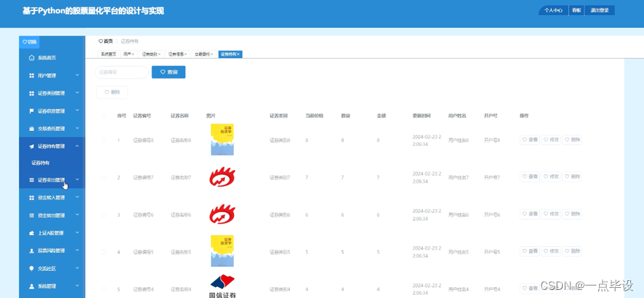Click the 切换 toggle button above sidebar

click(x=29, y=42)
